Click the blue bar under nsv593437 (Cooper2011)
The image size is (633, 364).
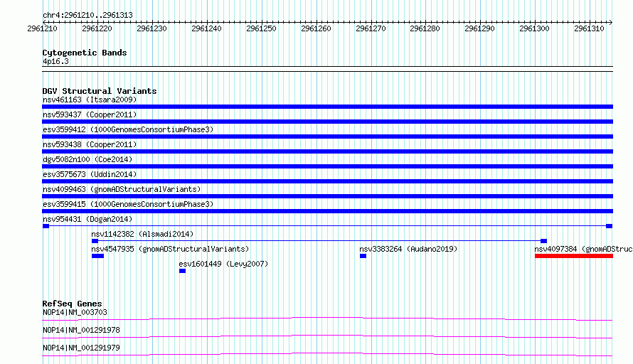[x=327, y=122]
